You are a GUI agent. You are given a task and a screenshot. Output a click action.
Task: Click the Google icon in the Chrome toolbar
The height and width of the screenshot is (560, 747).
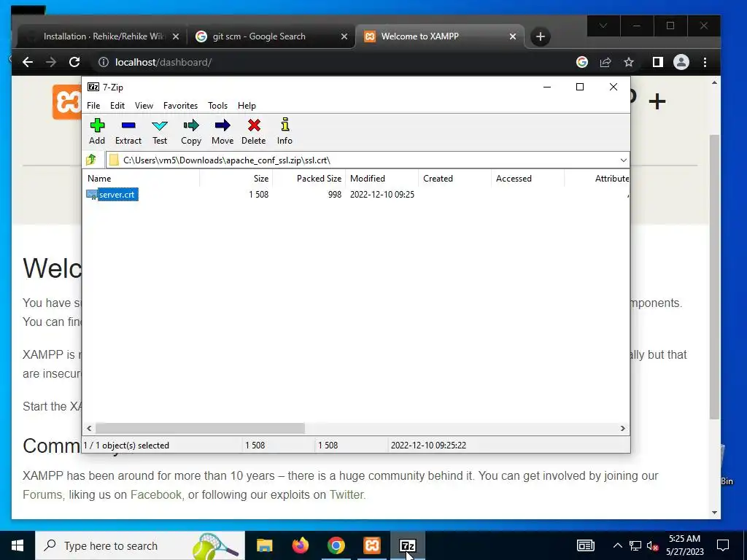(x=581, y=63)
